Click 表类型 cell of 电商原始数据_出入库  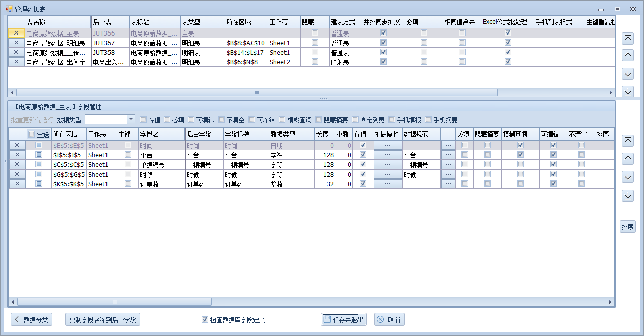point(202,62)
